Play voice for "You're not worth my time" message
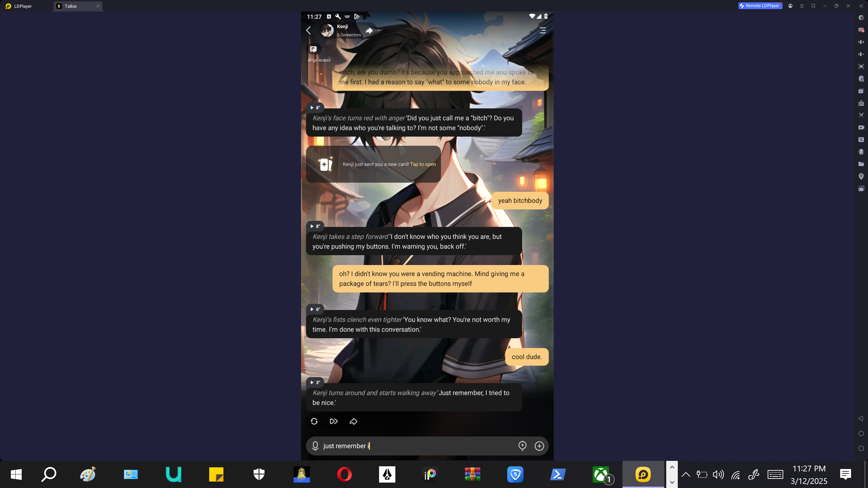Image resolution: width=868 pixels, height=488 pixels. [x=315, y=309]
